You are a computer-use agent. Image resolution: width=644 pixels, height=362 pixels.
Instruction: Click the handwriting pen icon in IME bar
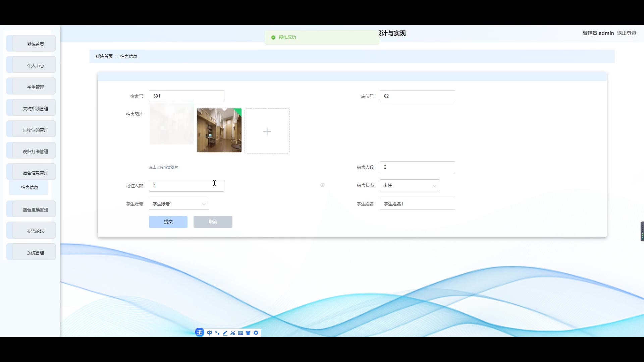coord(225,333)
